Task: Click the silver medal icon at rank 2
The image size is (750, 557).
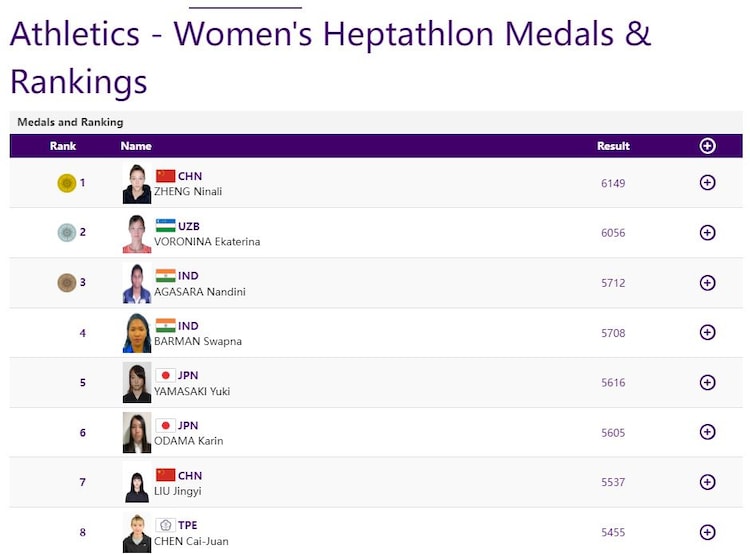Action: (x=67, y=233)
